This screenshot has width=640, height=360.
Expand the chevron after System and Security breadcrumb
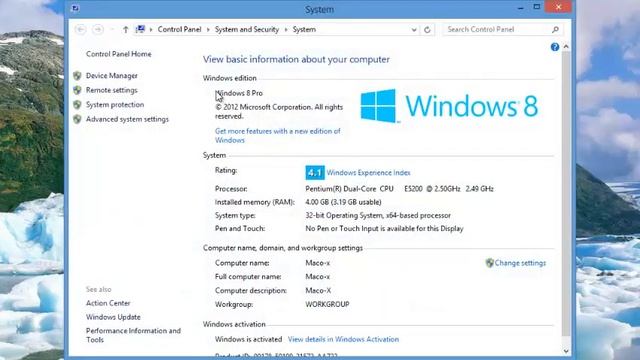(x=286, y=29)
